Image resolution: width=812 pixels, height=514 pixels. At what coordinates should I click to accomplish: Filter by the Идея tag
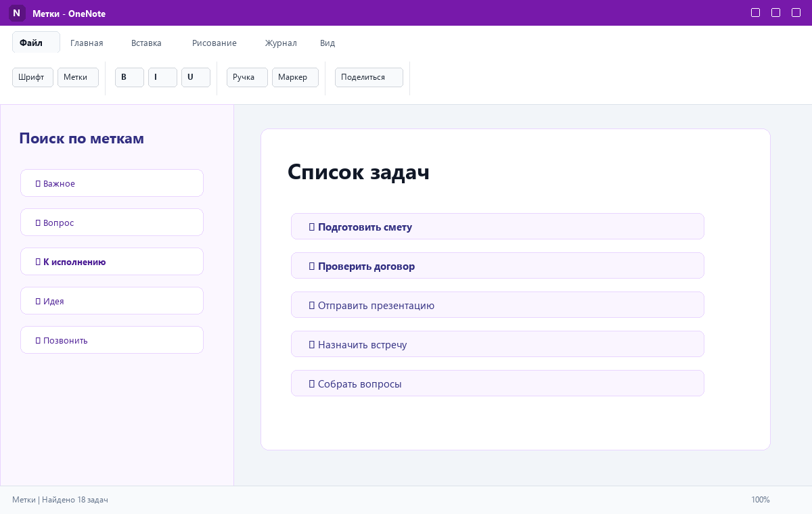point(112,301)
